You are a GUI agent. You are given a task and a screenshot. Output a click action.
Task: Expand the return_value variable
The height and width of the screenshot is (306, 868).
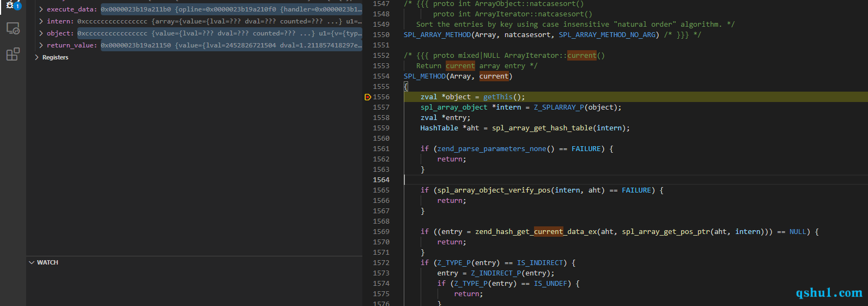tap(41, 45)
